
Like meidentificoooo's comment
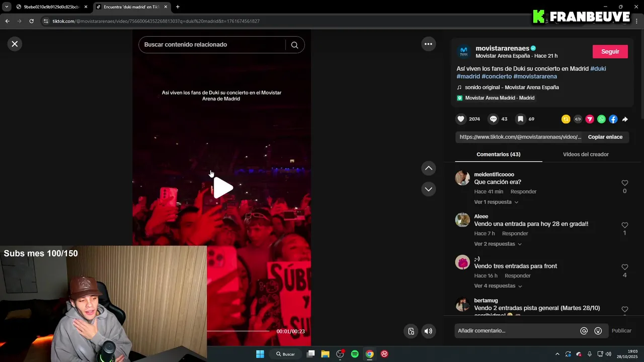click(x=624, y=183)
